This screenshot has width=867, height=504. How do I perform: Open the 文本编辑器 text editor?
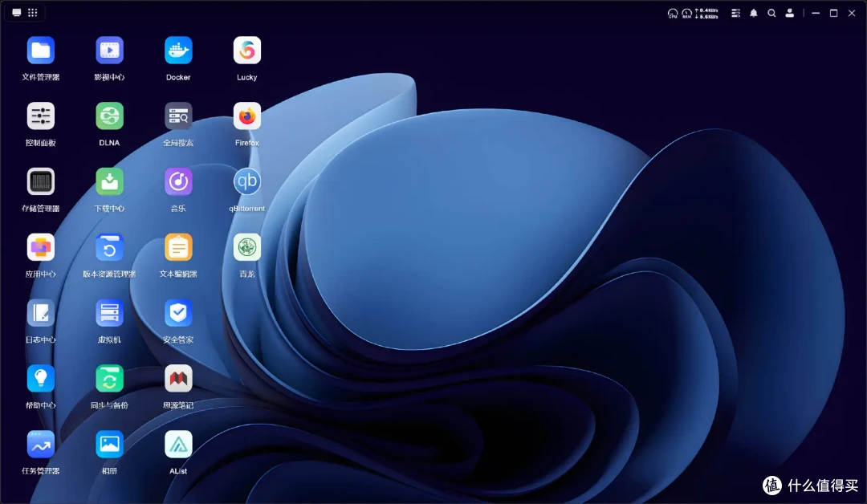178,247
